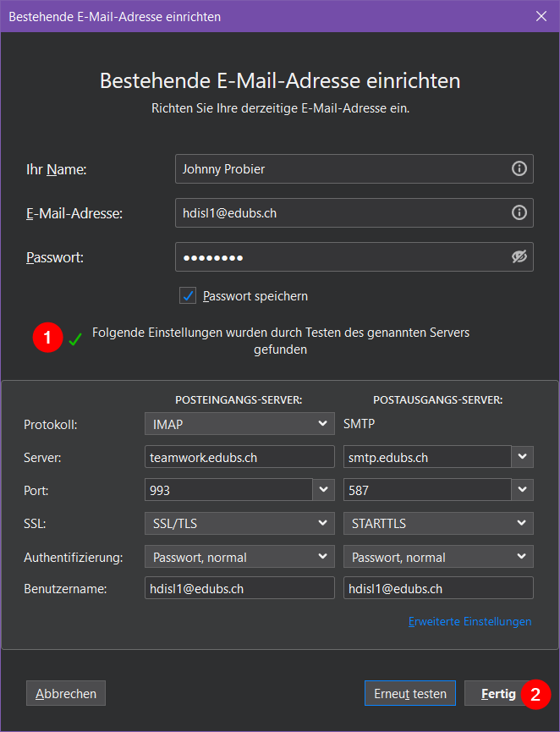Open the IMAP protocol dropdown
Screen dimensions: 560x732
point(239,424)
